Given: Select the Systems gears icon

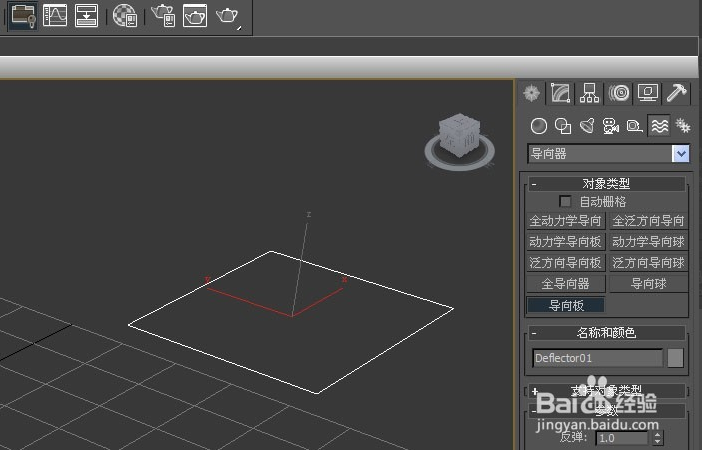Looking at the screenshot, I should [683, 126].
